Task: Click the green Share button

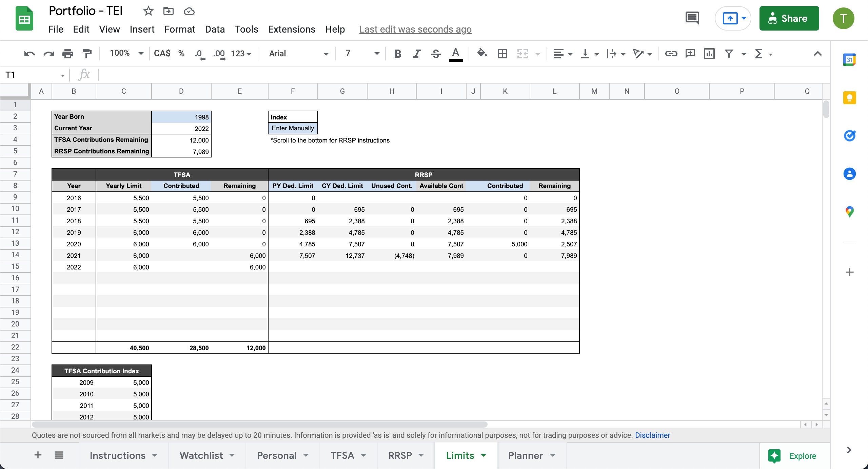Action: coord(789,18)
